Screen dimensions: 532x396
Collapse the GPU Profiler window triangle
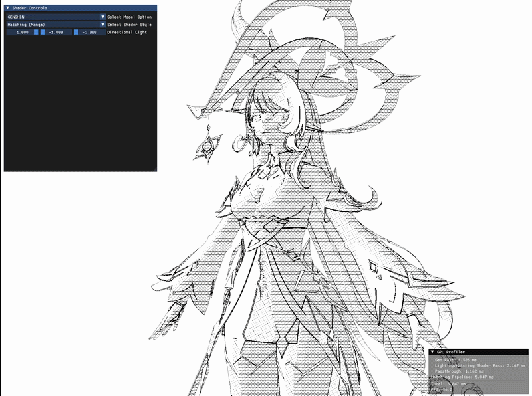click(x=432, y=352)
